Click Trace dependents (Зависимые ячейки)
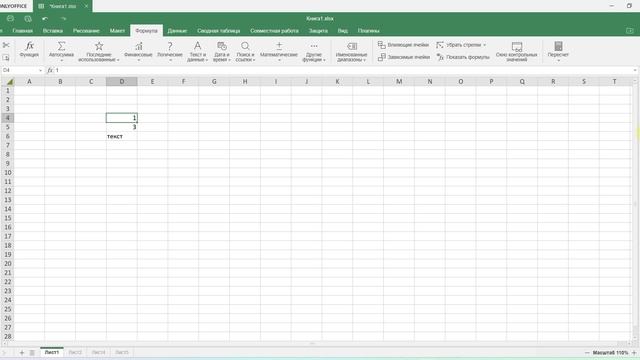This screenshot has width=640, height=360. pos(404,57)
